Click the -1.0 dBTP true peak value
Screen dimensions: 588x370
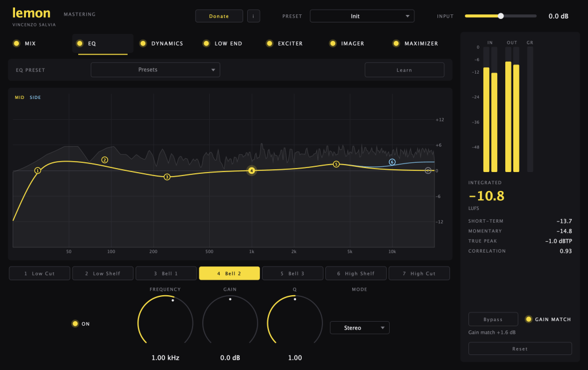pos(558,241)
